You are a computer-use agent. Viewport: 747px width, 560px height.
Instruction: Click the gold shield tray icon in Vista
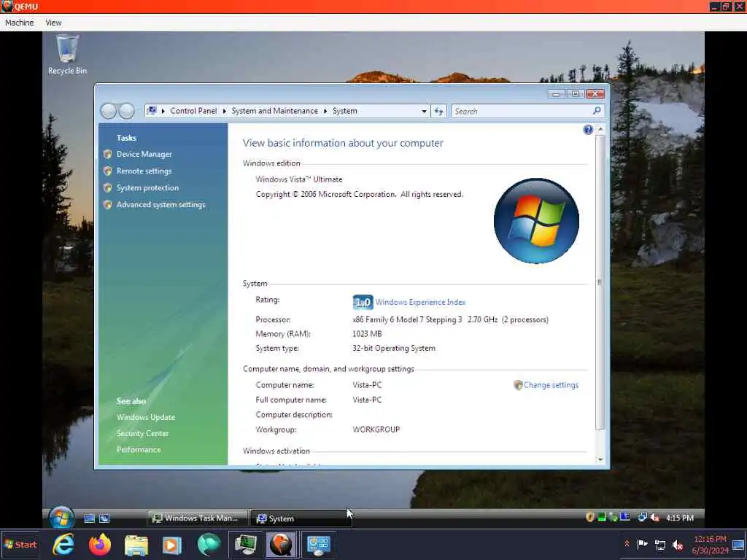click(589, 517)
